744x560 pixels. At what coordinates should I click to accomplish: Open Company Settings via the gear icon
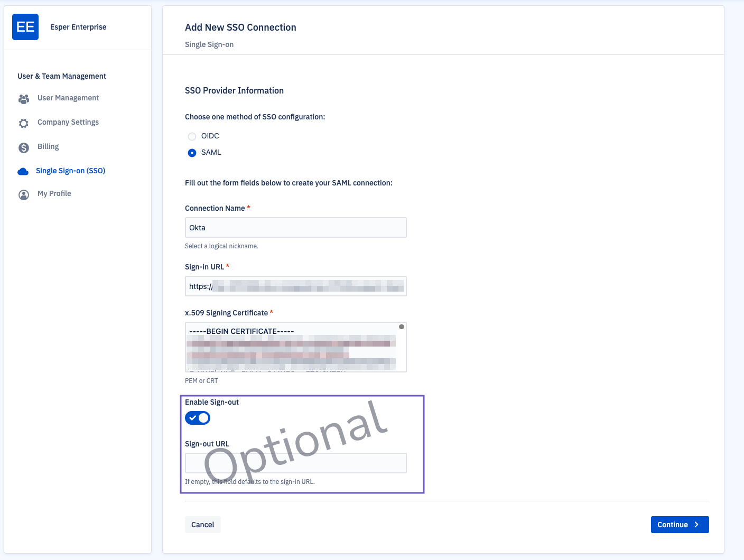point(24,123)
